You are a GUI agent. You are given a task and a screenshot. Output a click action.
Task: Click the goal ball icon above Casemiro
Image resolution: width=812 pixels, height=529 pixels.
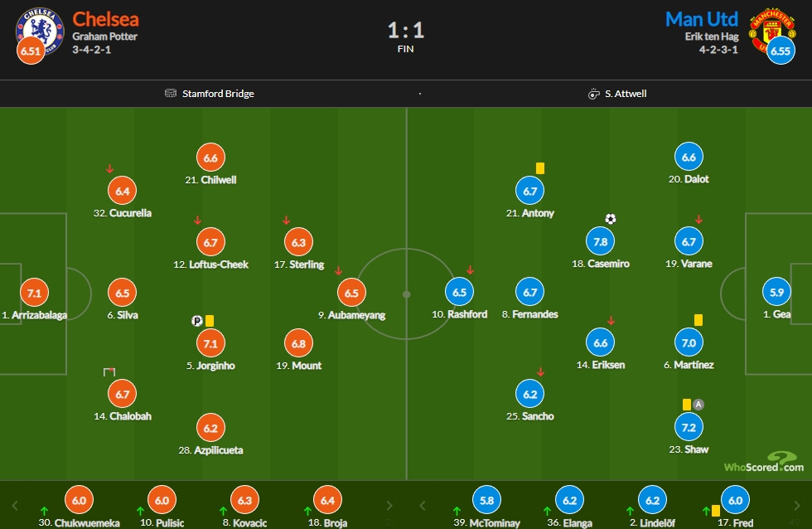(x=611, y=219)
